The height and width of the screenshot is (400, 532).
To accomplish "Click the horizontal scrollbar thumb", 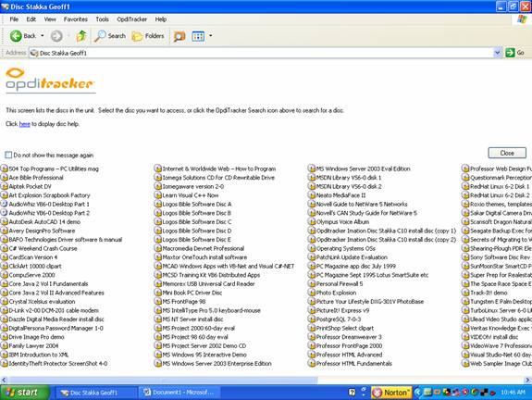I will (x=163, y=380).
